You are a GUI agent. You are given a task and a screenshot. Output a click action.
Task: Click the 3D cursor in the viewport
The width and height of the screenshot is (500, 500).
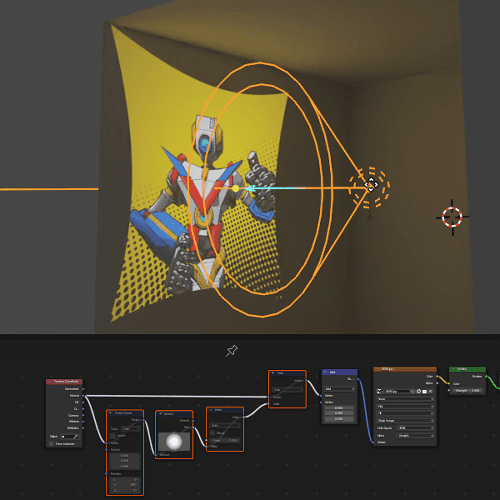click(452, 217)
